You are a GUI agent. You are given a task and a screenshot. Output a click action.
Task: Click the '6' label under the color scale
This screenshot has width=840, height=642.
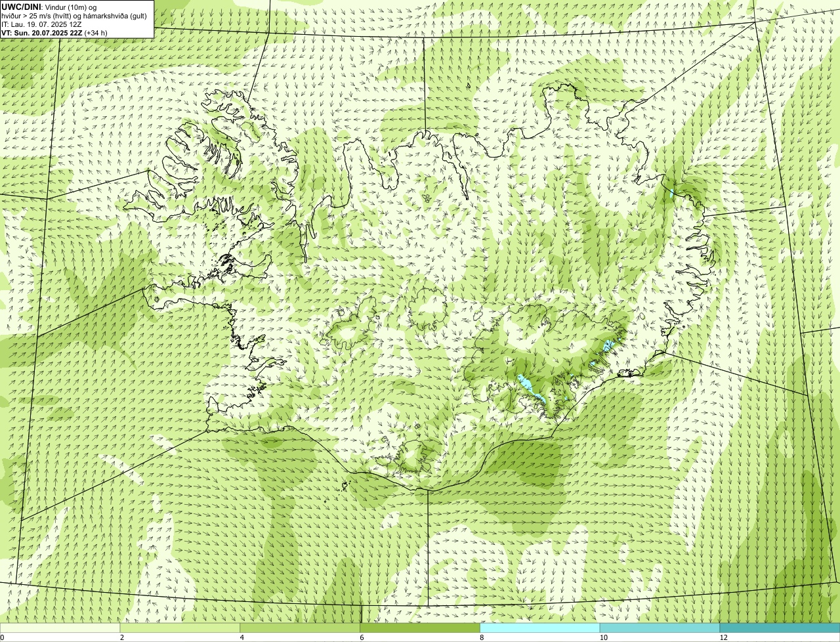coord(362,637)
